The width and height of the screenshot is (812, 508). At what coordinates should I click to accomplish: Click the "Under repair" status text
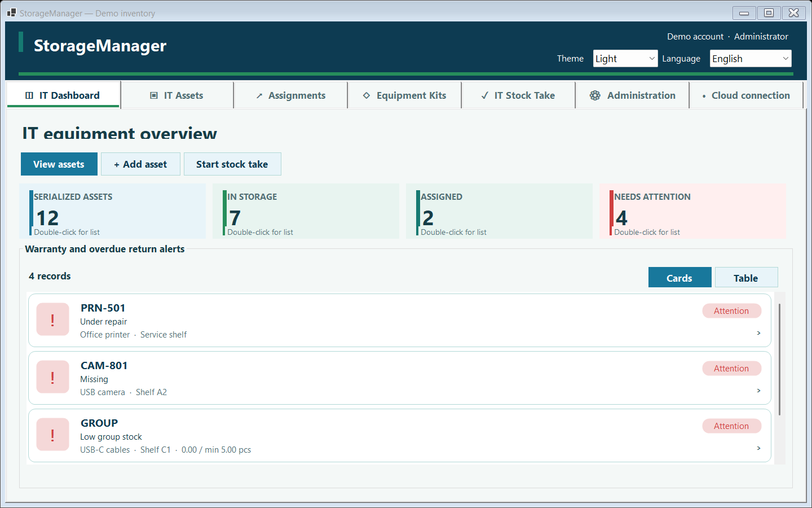[104, 322]
